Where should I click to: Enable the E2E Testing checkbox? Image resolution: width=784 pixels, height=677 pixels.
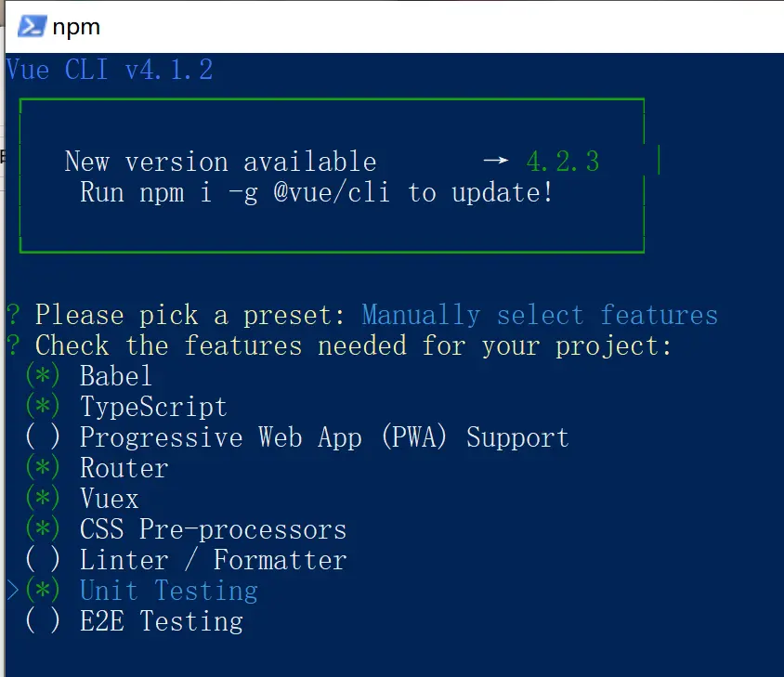(43, 621)
